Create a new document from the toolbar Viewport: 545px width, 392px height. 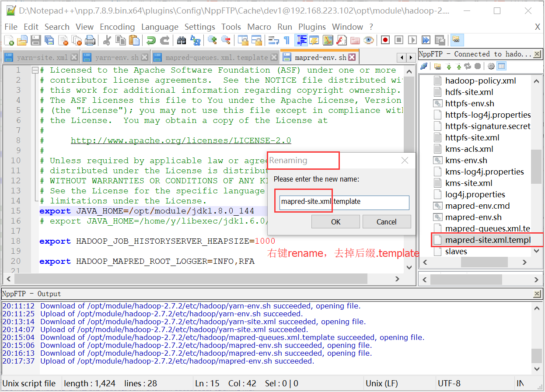pyautogui.click(x=9, y=40)
